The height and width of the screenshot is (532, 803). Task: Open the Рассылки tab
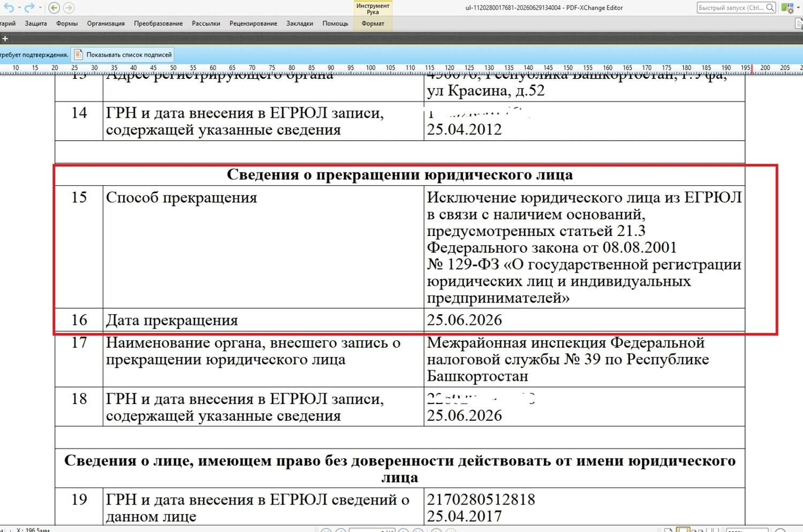point(206,24)
